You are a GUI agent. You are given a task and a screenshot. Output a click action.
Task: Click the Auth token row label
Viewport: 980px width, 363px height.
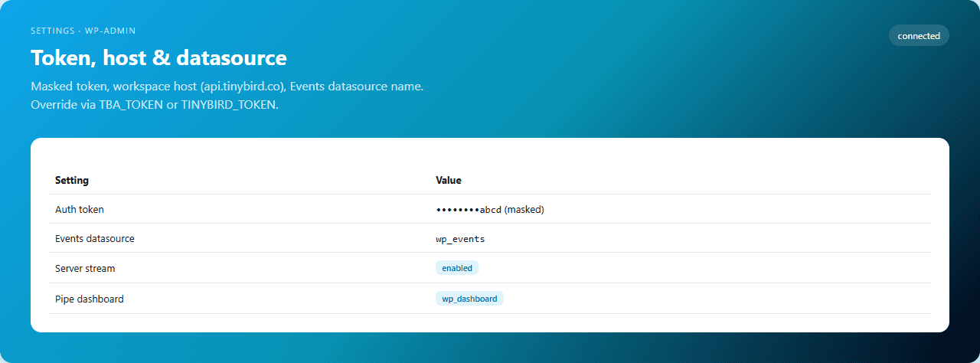(x=80, y=209)
